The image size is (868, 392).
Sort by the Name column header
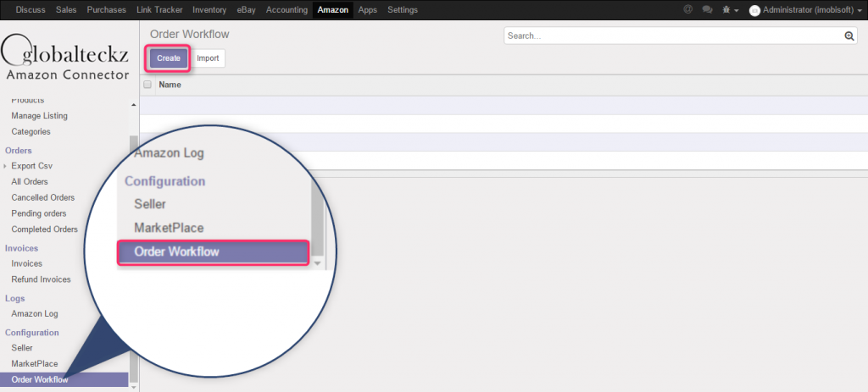[170, 85]
